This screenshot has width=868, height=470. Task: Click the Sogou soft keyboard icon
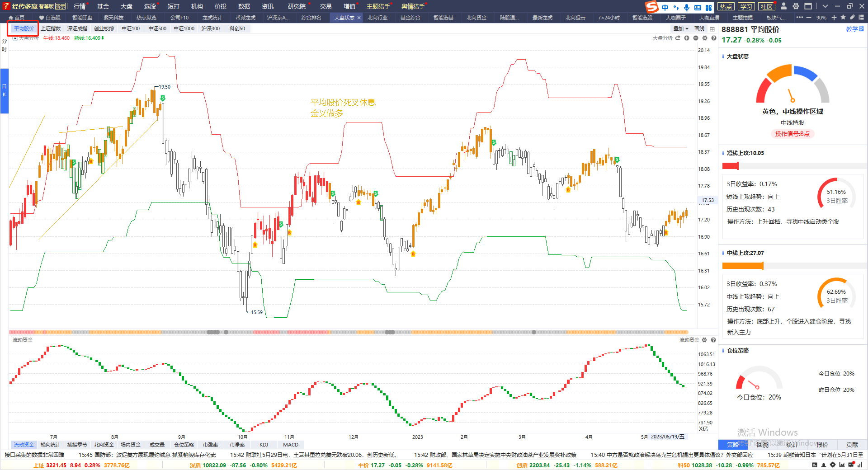click(698, 7)
